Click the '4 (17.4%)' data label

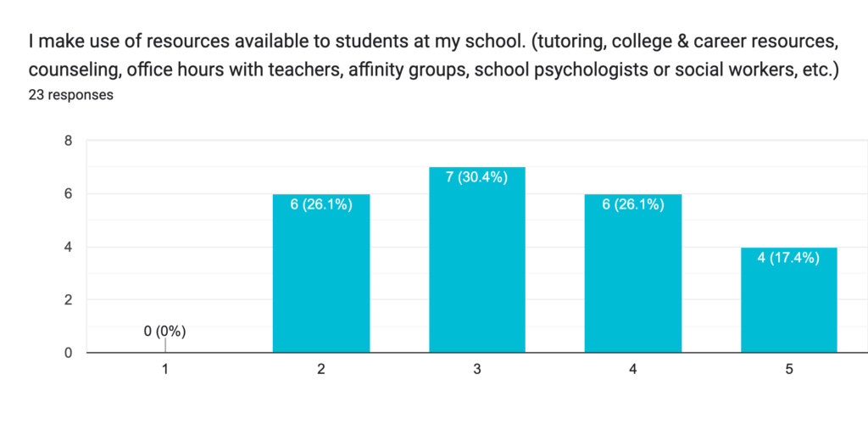pyautogui.click(x=788, y=258)
